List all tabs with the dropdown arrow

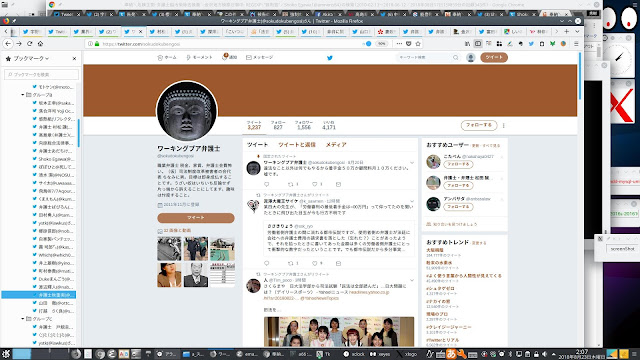[577, 31]
